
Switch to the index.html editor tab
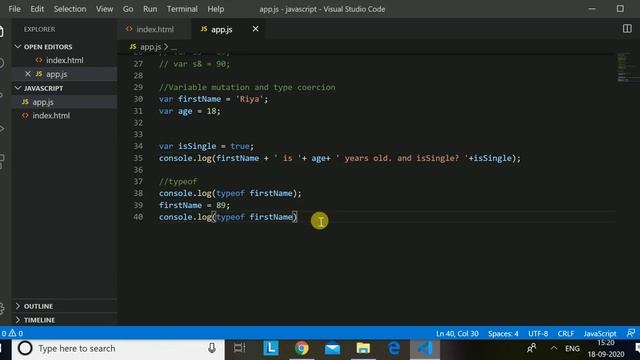(x=154, y=29)
